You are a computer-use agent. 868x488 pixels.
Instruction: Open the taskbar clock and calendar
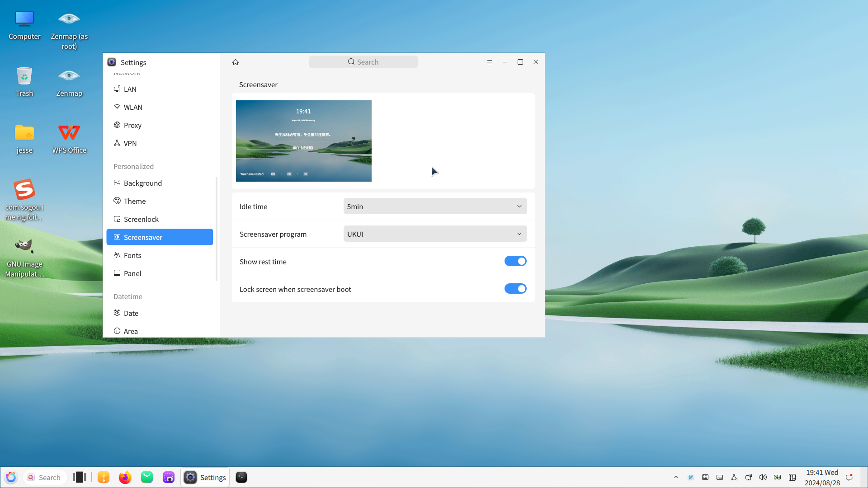[x=822, y=478]
